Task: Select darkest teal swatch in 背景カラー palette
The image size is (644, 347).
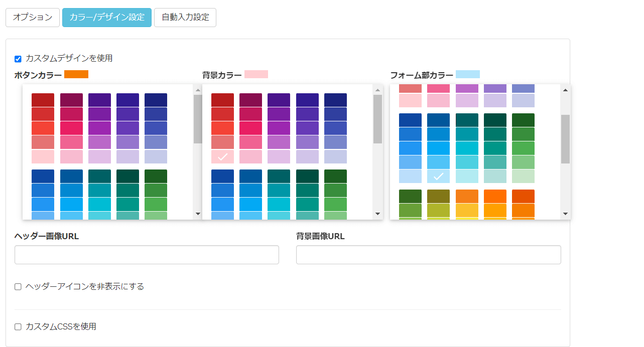Action: pos(307,177)
